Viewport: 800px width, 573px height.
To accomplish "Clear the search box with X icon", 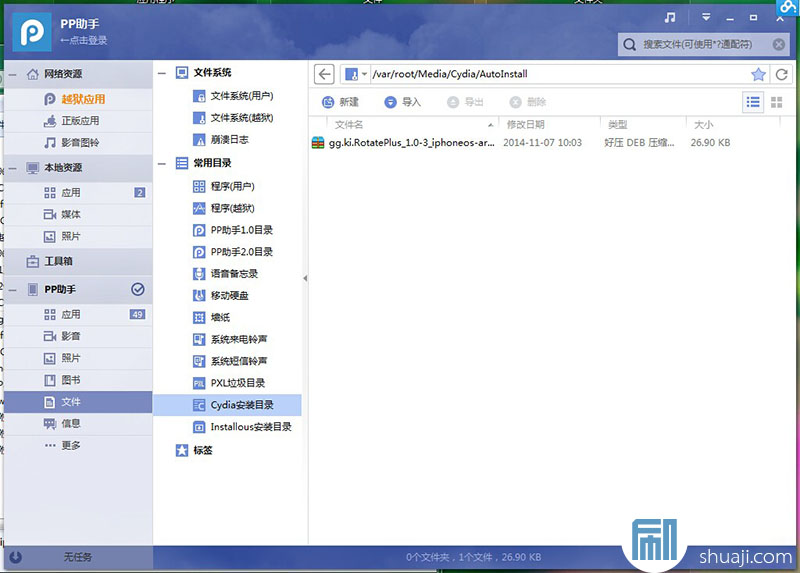I will click(x=779, y=44).
